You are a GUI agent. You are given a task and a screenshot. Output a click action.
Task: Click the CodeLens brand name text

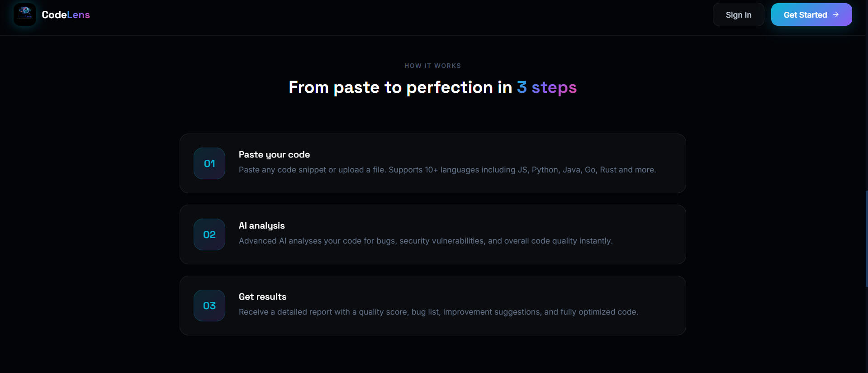(66, 15)
